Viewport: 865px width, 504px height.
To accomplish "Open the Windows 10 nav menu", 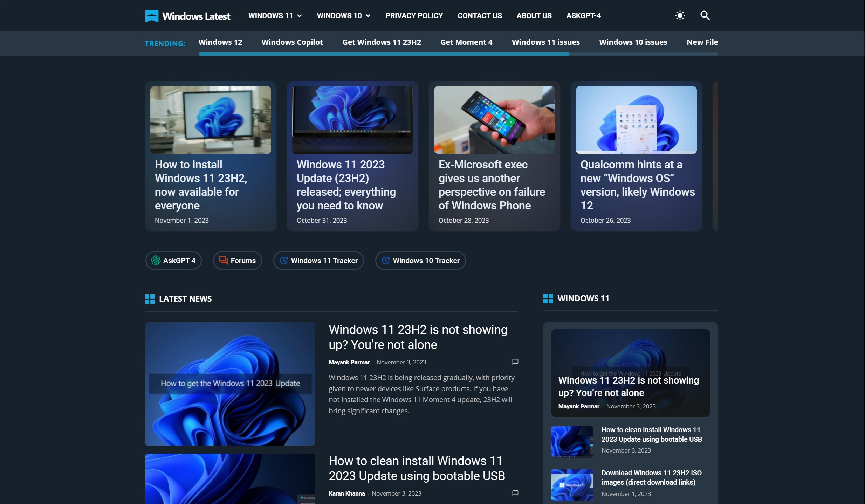I will (x=339, y=16).
